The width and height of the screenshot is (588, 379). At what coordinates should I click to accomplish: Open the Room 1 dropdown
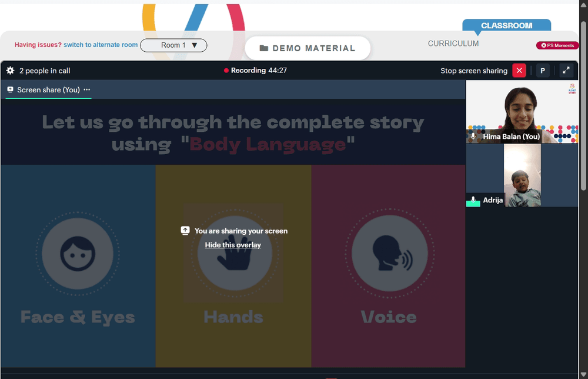pyautogui.click(x=173, y=45)
